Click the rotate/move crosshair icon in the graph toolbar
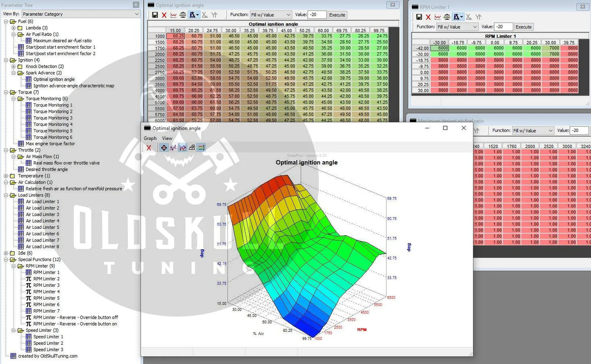Screen dimensions: 591x364 [164, 148]
